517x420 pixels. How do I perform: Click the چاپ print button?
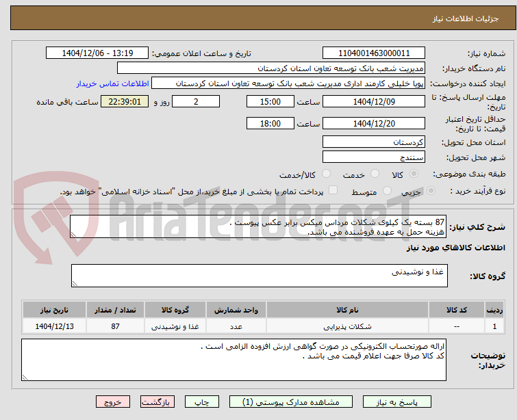click(202, 402)
